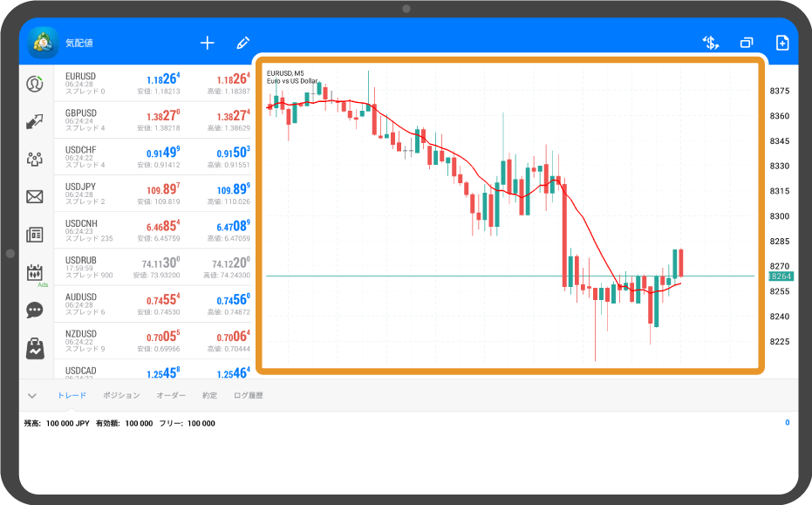Click USDCNH bid price 6.46854
The height and width of the screenshot is (505, 812).
point(163,226)
